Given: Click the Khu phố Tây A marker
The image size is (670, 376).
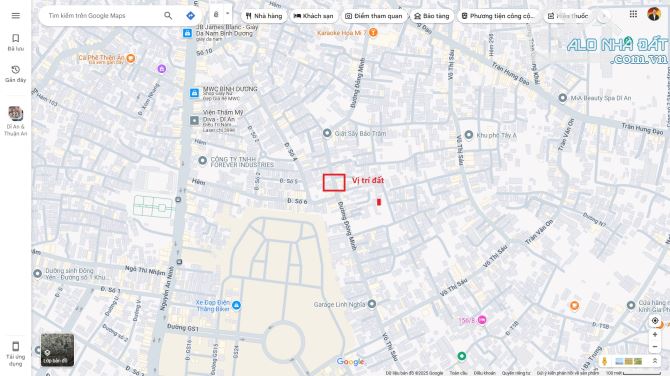Looking at the screenshot, I should [469, 135].
